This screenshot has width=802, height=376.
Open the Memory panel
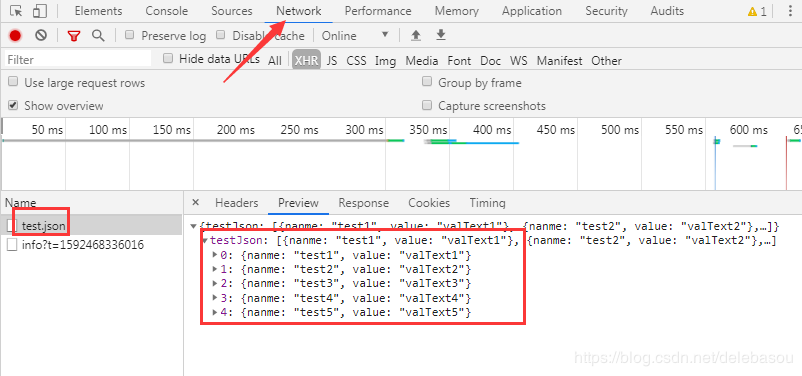pos(457,11)
